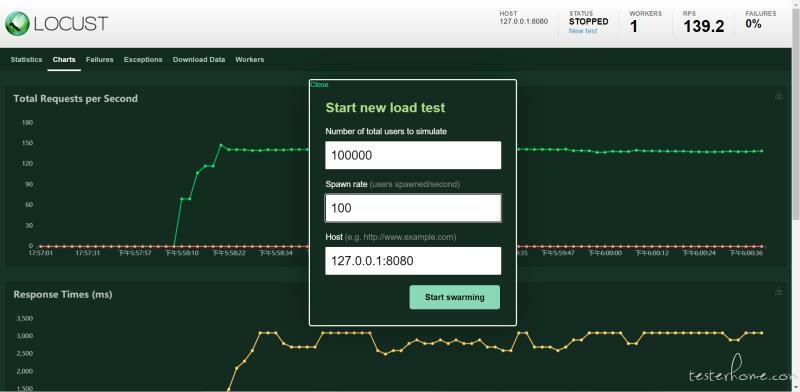800x392 pixels.
Task: Download the Total Requests per Second chart
Action: tap(779, 95)
